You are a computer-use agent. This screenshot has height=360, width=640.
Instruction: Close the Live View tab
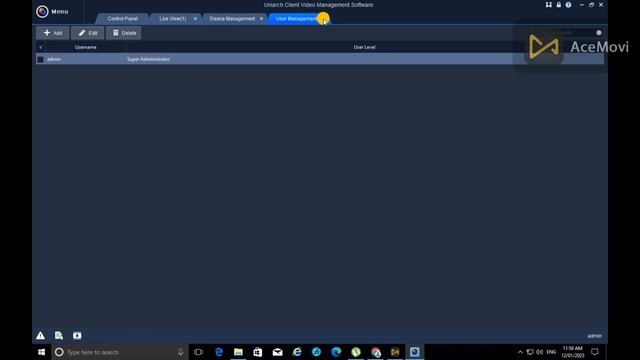coord(195,19)
